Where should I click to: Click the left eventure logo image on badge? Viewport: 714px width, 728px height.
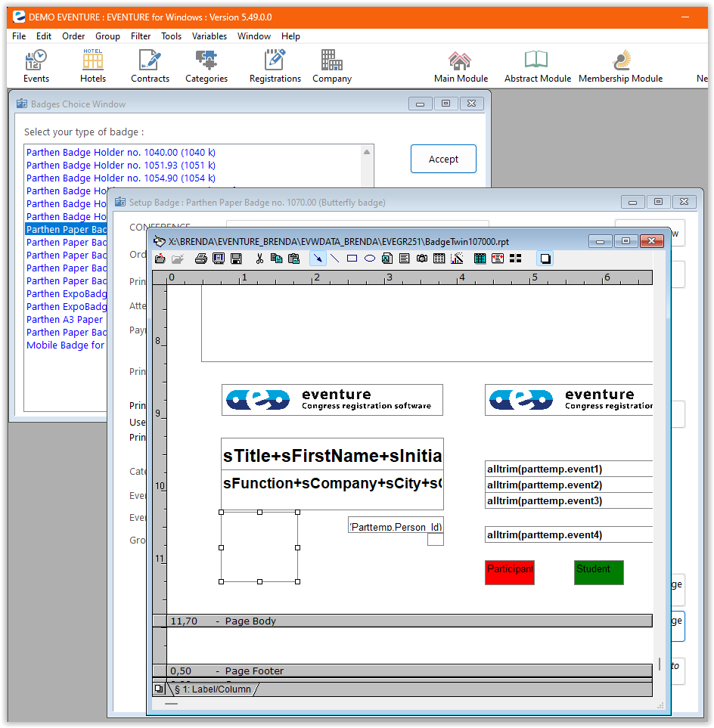[332, 400]
